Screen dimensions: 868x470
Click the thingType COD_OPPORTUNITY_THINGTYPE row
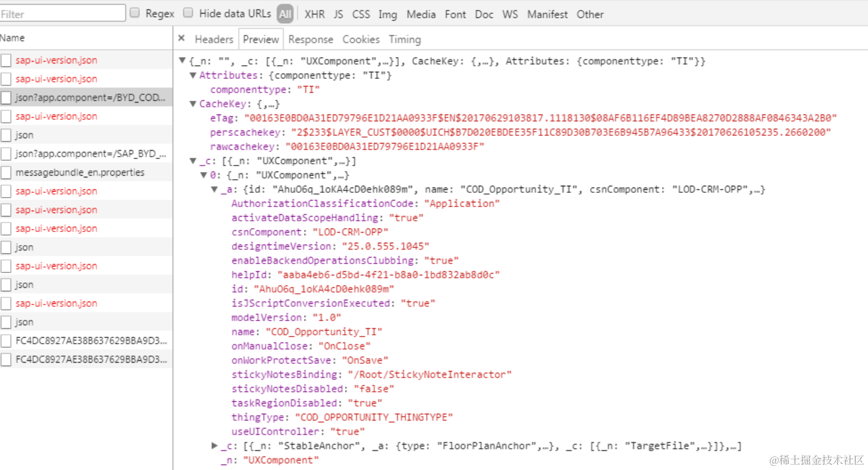(x=342, y=417)
